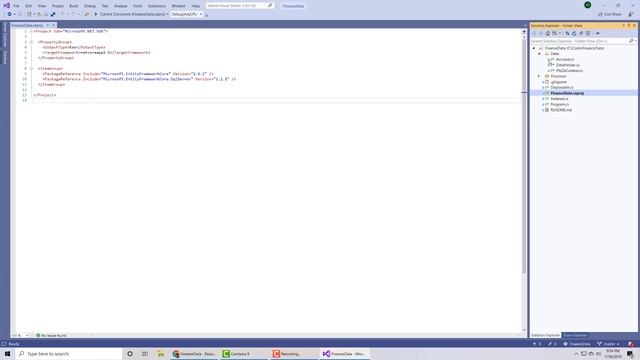Switch to the Solution Explorer bottom tab
The image size is (640, 360).
(x=545, y=335)
